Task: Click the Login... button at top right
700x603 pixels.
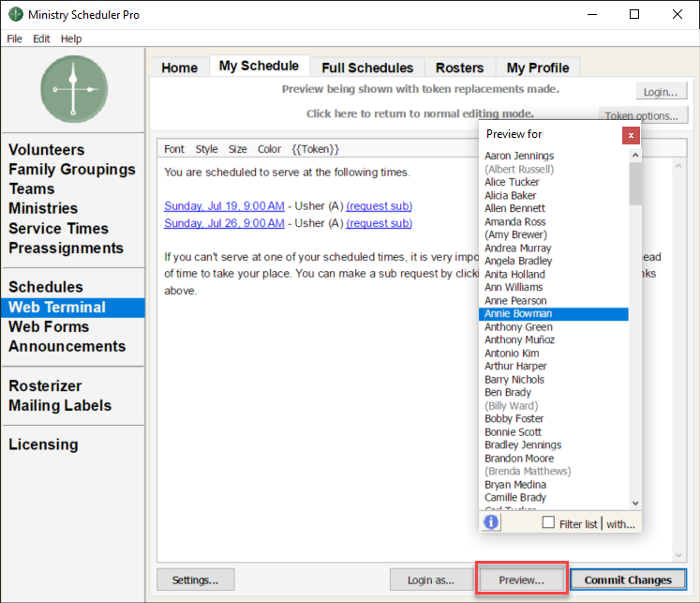Action: tap(662, 92)
